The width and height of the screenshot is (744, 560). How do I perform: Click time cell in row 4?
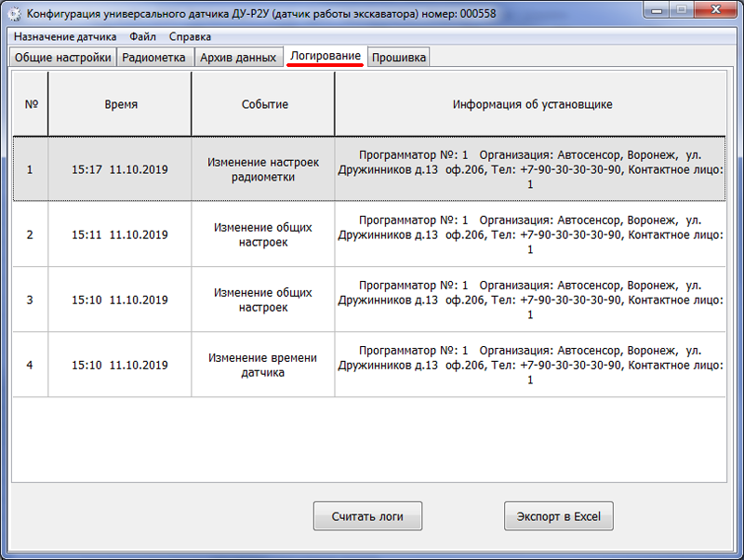(120, 365)
